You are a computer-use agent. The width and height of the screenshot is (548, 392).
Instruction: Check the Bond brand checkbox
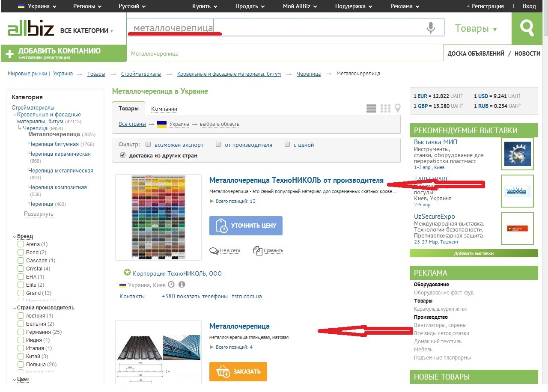[21, 252]
